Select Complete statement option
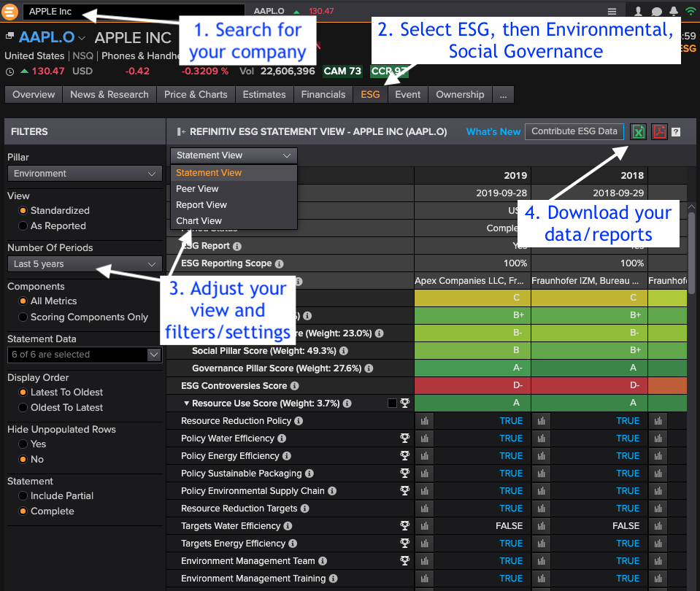Screen dimensions: 700x591 [23, 511]
